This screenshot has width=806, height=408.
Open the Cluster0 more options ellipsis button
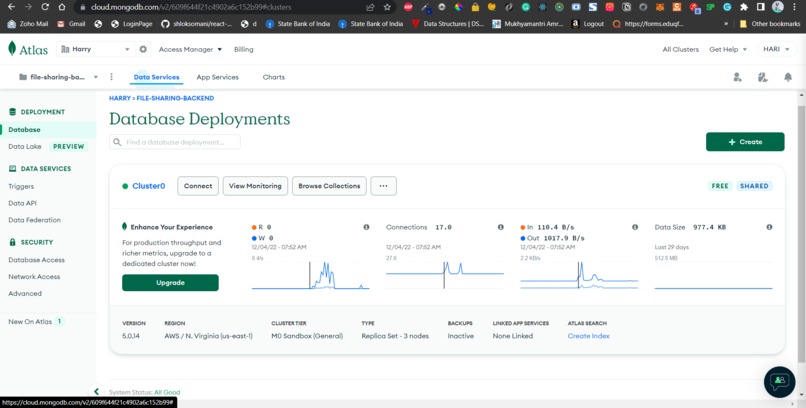[383, 186]
